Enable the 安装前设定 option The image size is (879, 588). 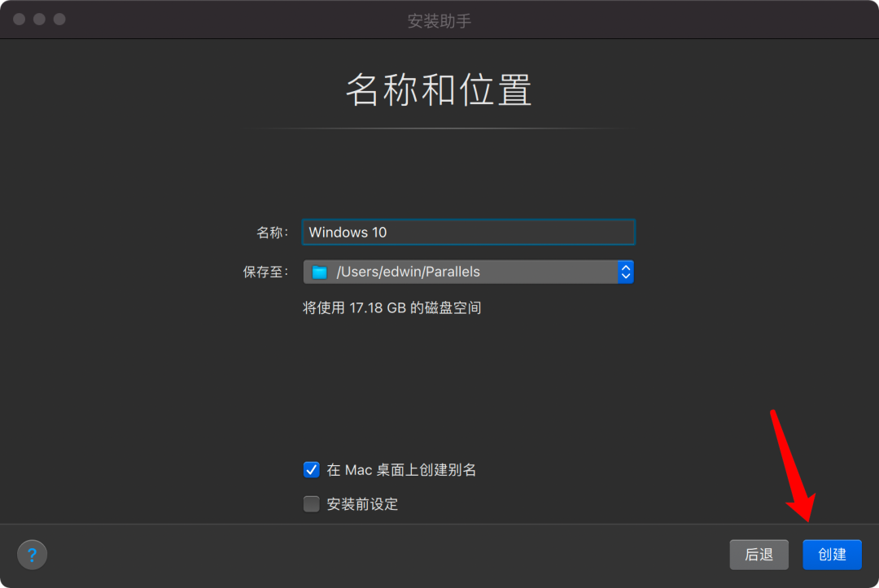point(311,503)
